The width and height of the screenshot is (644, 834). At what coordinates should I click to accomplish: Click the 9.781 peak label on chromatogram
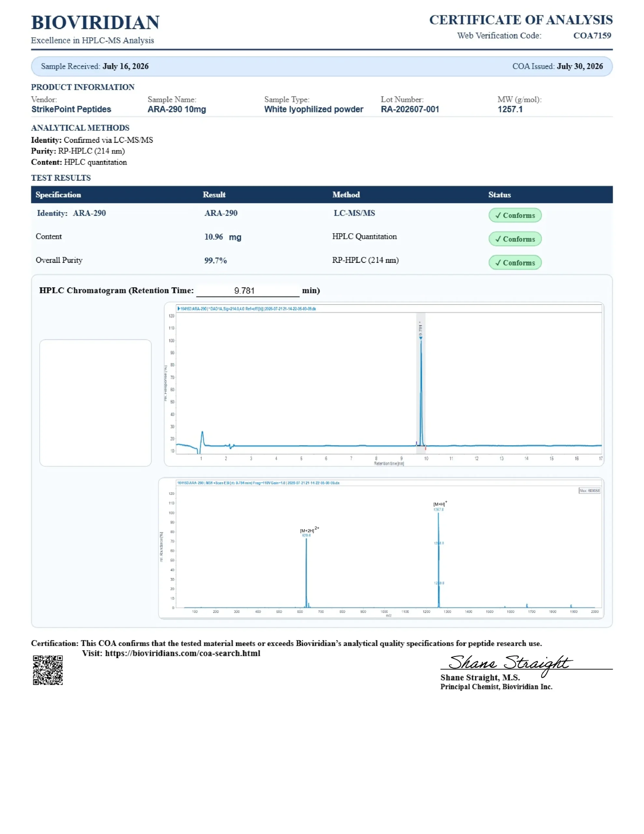(420, 329)
